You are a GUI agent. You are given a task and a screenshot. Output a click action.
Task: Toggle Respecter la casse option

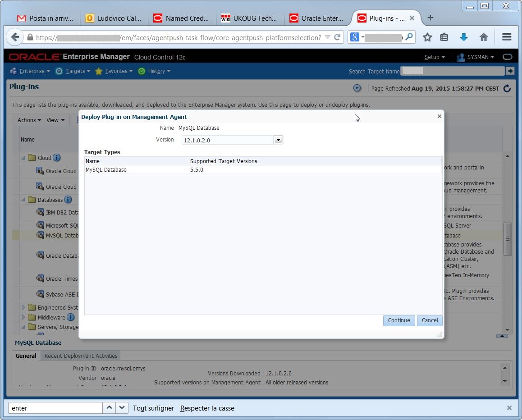point(207,408)
